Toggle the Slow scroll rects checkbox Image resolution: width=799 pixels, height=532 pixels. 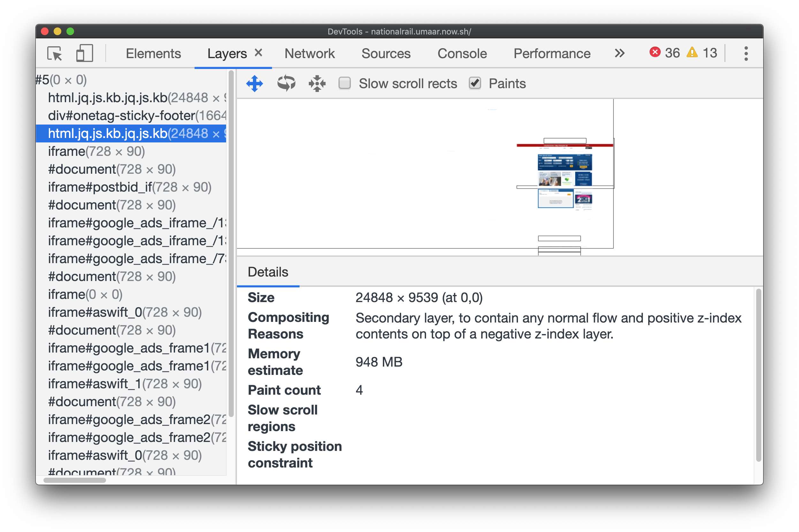pyautogui.click(x=345, y=84)
